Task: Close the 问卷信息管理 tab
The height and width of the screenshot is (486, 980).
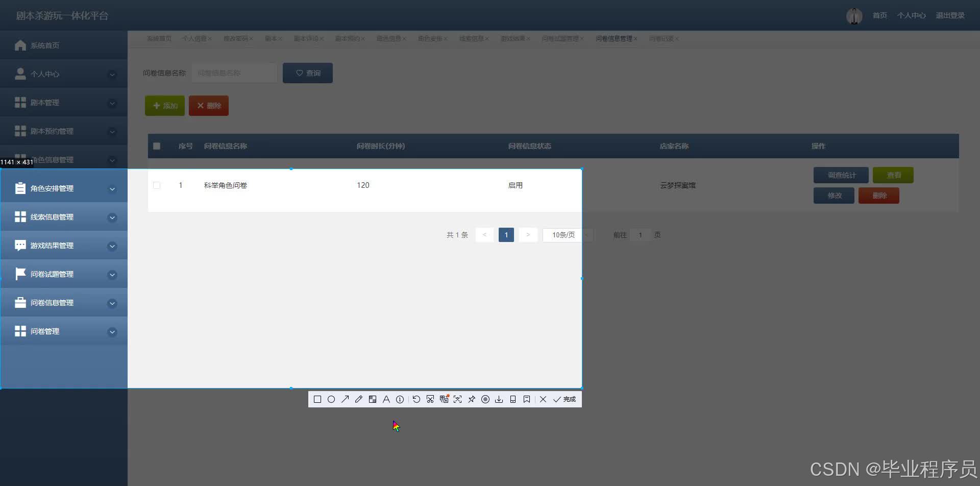Action: [x=635, y=39]
